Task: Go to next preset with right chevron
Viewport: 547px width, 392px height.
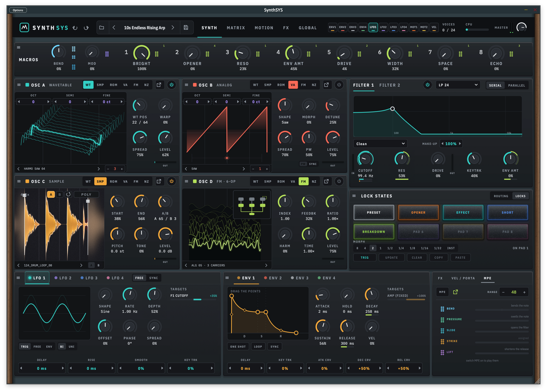Action: point(173,28)
